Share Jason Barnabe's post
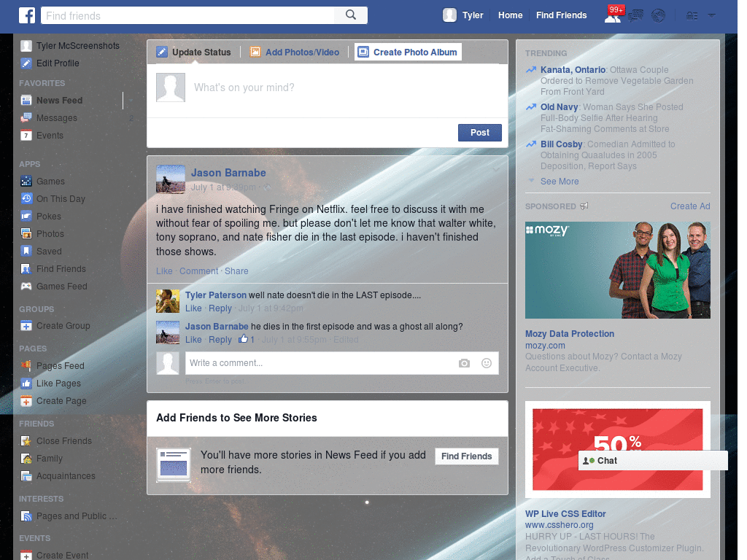The image size is (747, 560). (236, 271)
